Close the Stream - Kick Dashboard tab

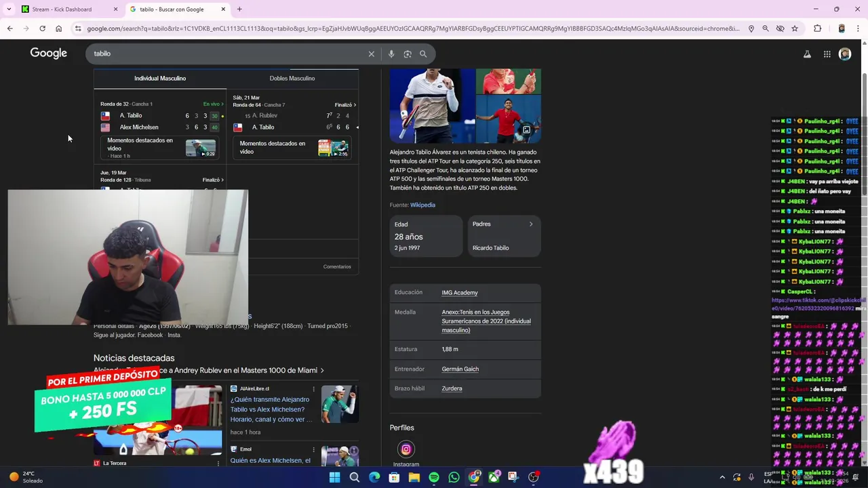(115, 9)
